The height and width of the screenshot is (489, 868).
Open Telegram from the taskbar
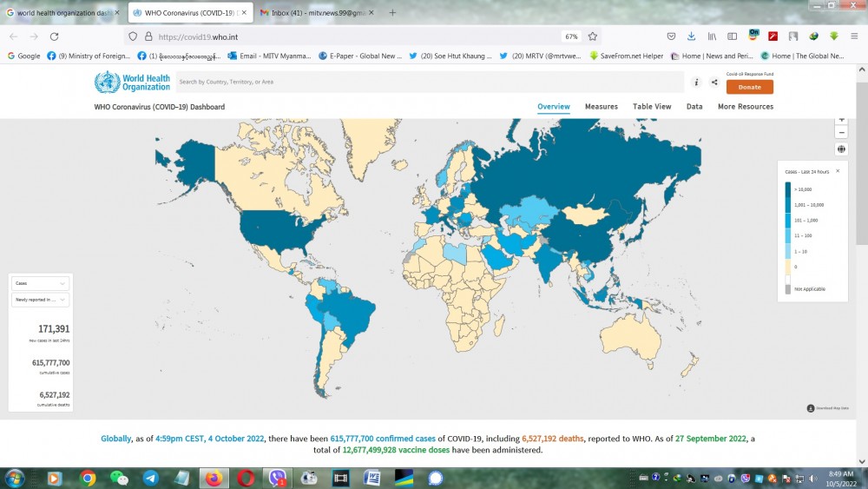coord(150,478)
